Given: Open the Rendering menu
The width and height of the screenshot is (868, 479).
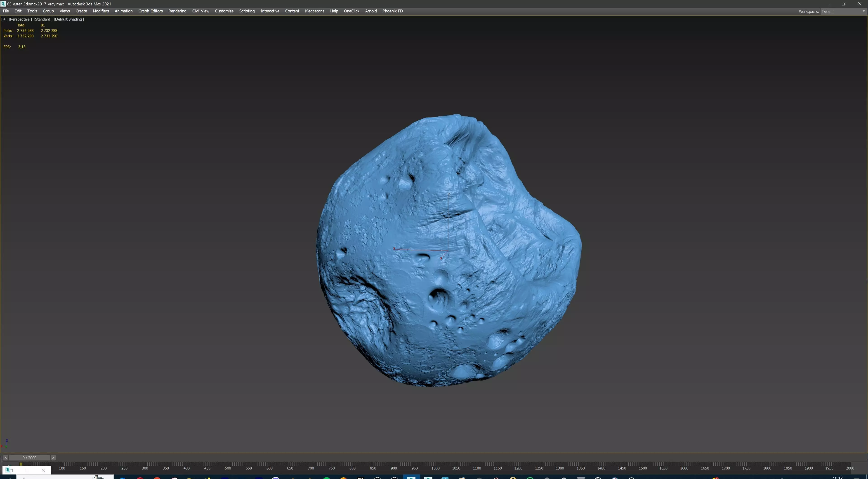Looking at the screenshot, I should tap(177, 11).
